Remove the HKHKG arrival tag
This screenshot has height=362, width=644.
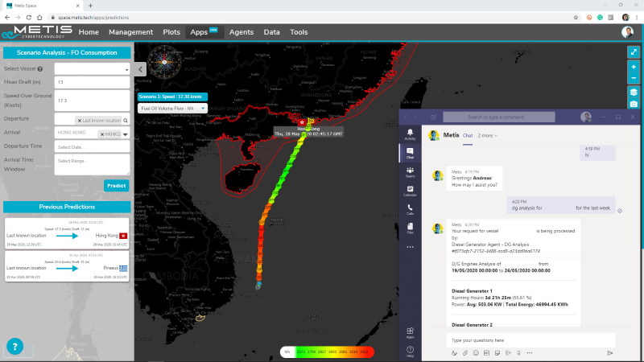(102, 134)
